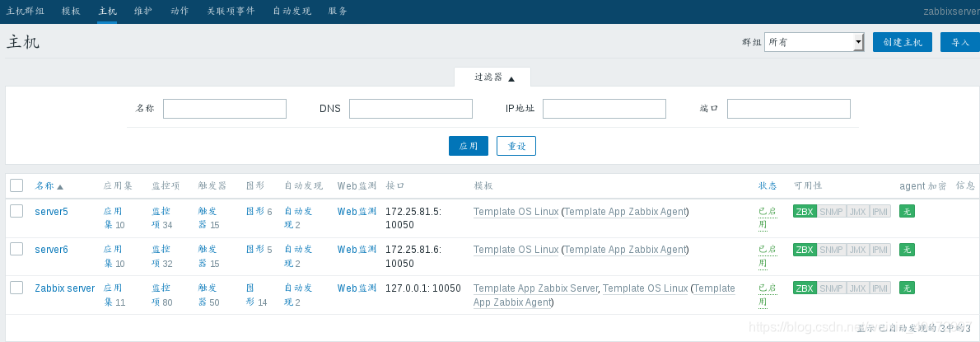Toggle the select-all hosts checkbox
The image size is (980, 342).
[16, 185]
